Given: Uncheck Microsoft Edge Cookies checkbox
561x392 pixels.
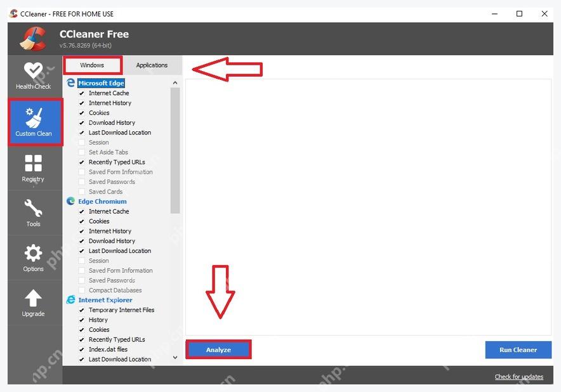Looking at the screenshot, I should [x=82, y=113].
